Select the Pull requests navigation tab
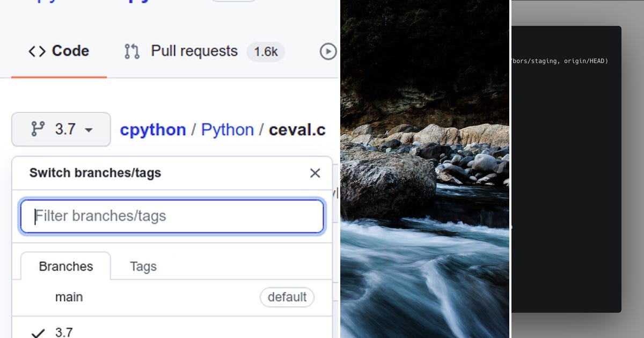This screenshot has height=338, width=644. (x=194, y=51)
